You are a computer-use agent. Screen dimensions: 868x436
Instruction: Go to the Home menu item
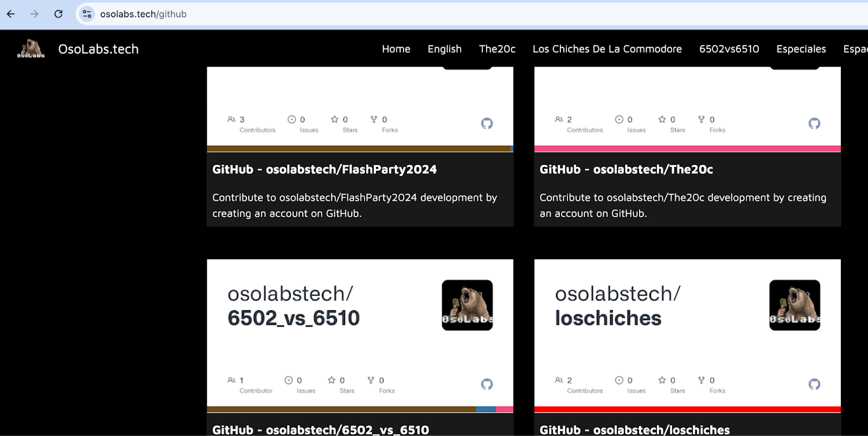[396, 49]
